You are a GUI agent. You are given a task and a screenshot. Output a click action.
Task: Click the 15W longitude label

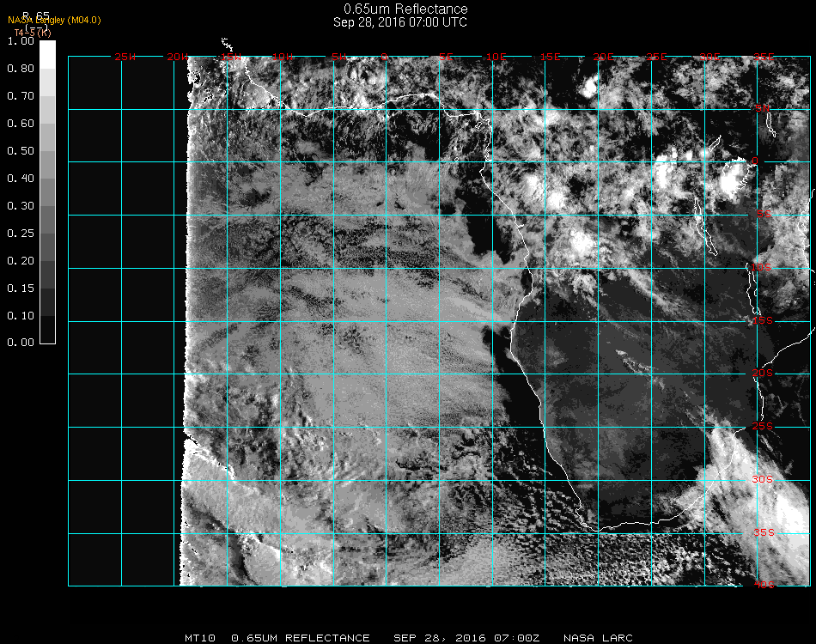[x=230, y=57]
